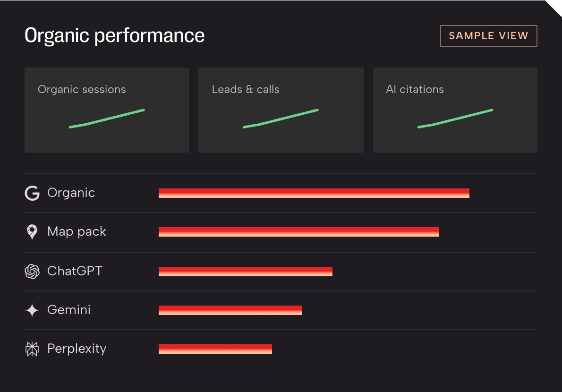Click the Google G icon beside Organic
Screen dimensions: 562x392
(32, 193)
